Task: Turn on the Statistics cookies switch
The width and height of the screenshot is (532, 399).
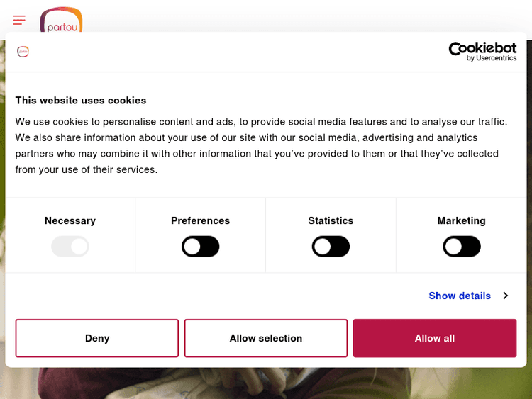Action: [x=331, y=247]
